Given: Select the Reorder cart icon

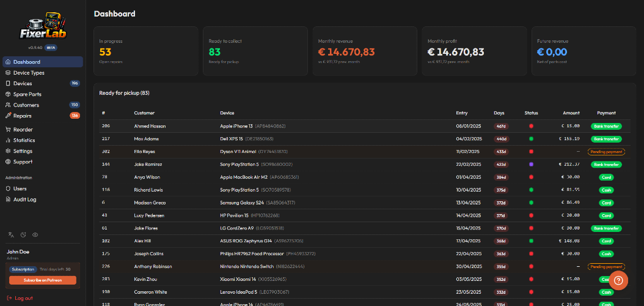Looking at the screenshot, I should pyautogui.click(x=8, y=130).
